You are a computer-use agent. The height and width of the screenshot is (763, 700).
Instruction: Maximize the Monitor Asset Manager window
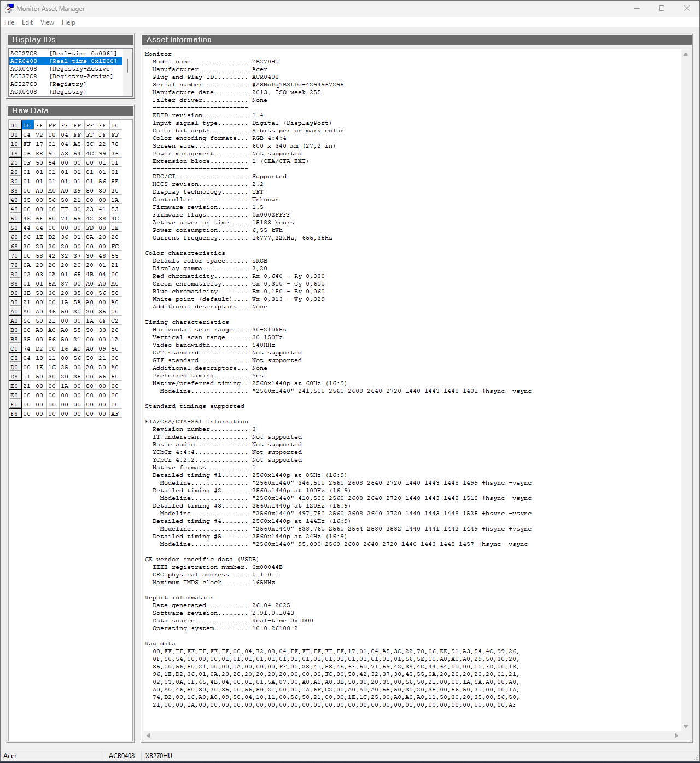click(662, 8)
